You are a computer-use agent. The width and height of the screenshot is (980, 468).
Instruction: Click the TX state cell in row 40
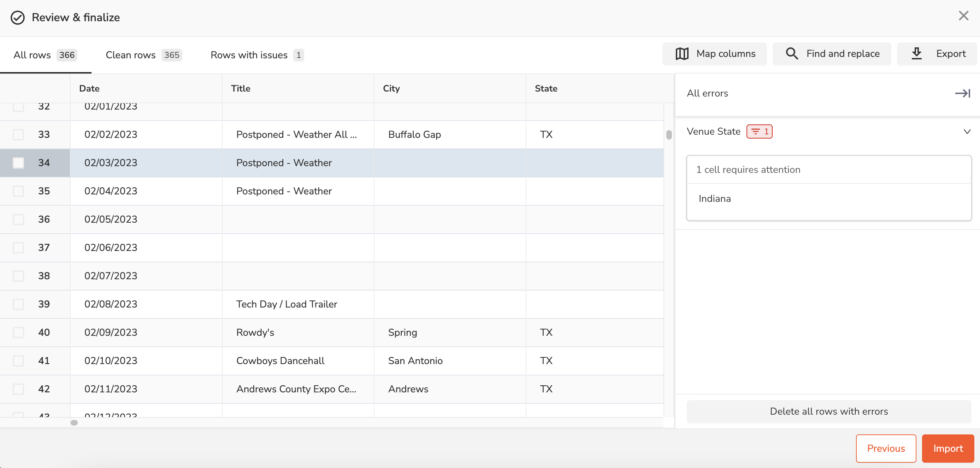(x=595, y=332)
